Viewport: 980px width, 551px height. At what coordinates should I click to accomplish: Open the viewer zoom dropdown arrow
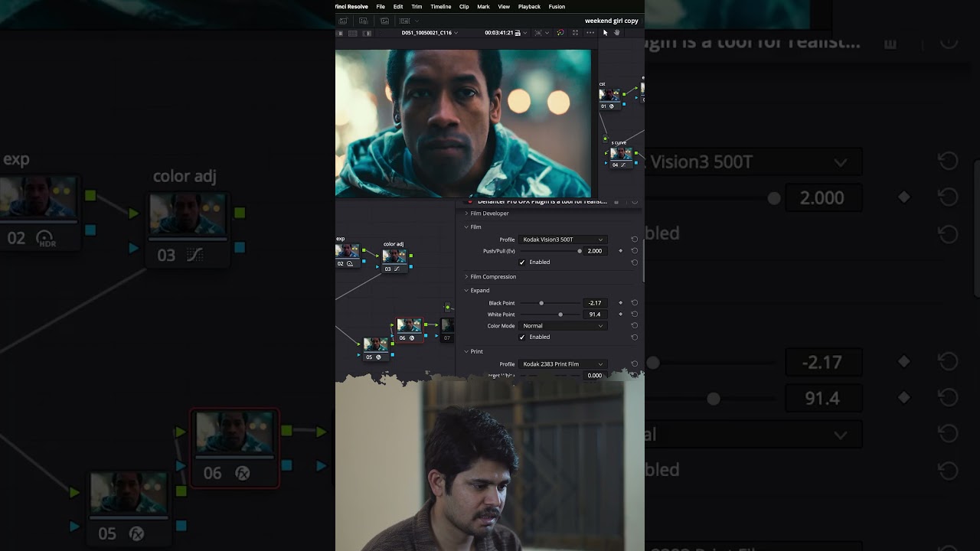click(x=547, y=33)
